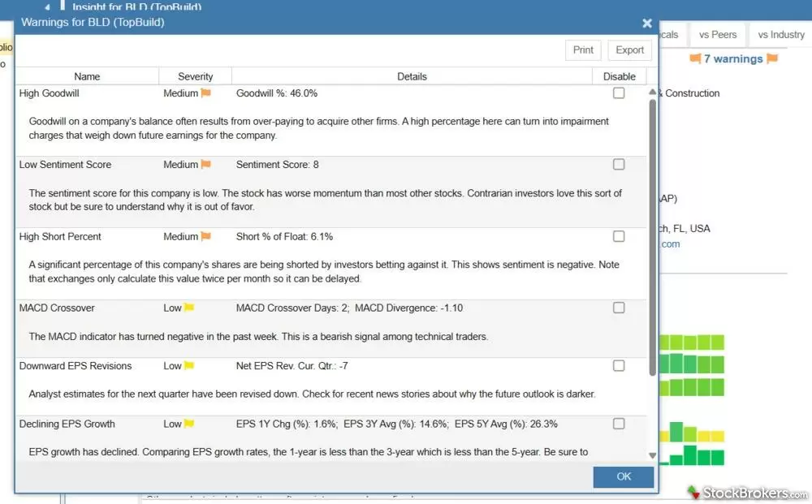Click the scroll down arrow of warnings list

pos(653,455)
